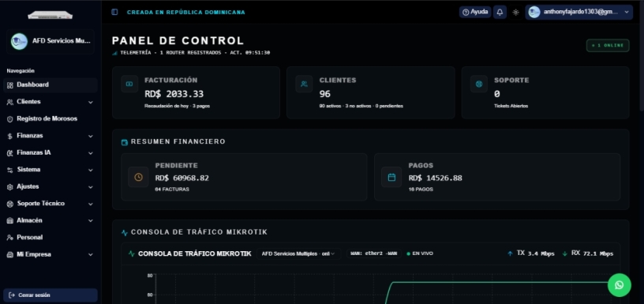The image size is (644, 304).
Task: Expand the Clientes sidebar menu
Action: [50, 102]
